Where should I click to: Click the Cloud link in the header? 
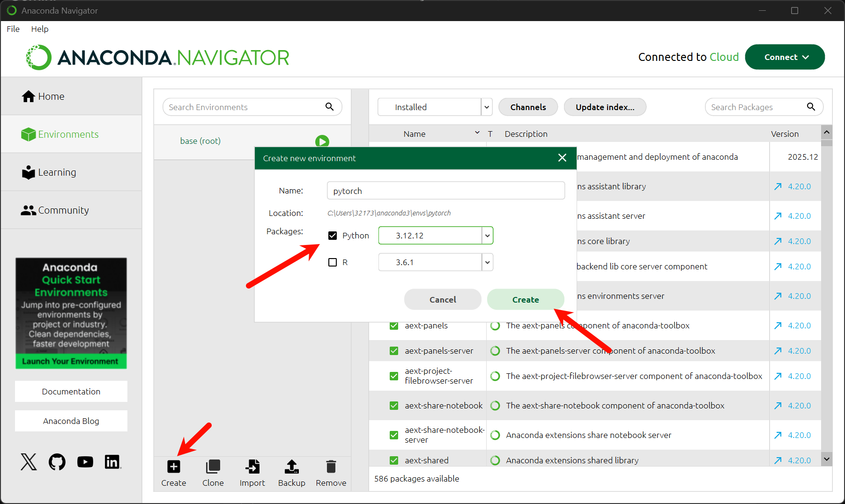tap(724, 57)
